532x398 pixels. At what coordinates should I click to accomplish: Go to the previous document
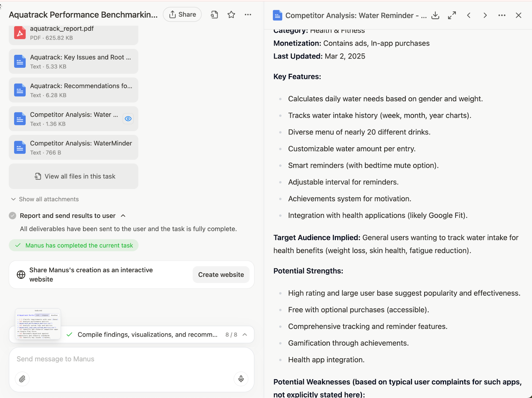(468, 15)
